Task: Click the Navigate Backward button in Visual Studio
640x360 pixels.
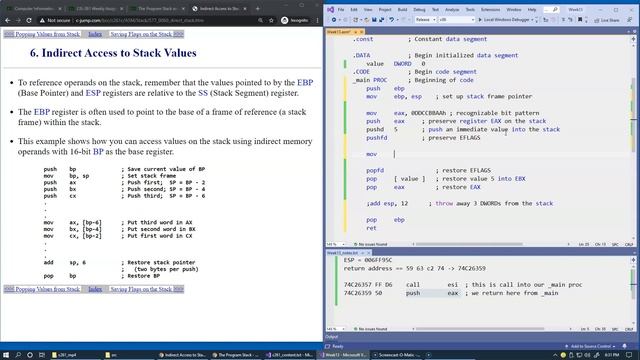Action: (334, 20)
